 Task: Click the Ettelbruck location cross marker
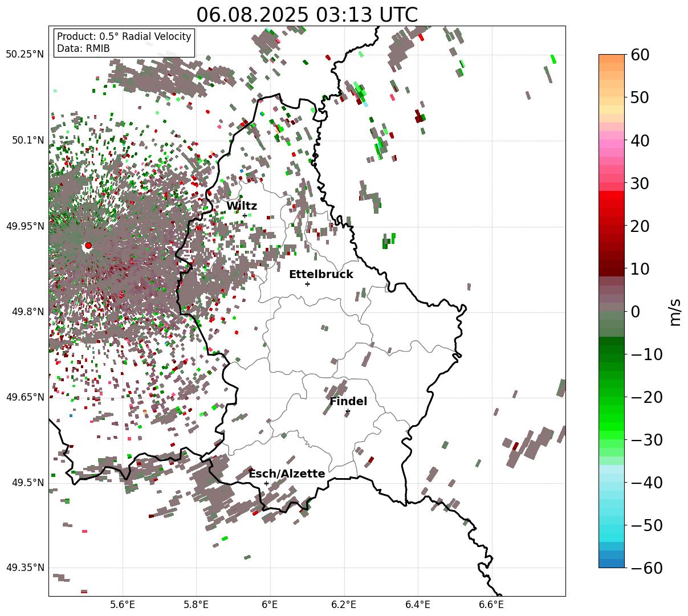pos(307,284)
